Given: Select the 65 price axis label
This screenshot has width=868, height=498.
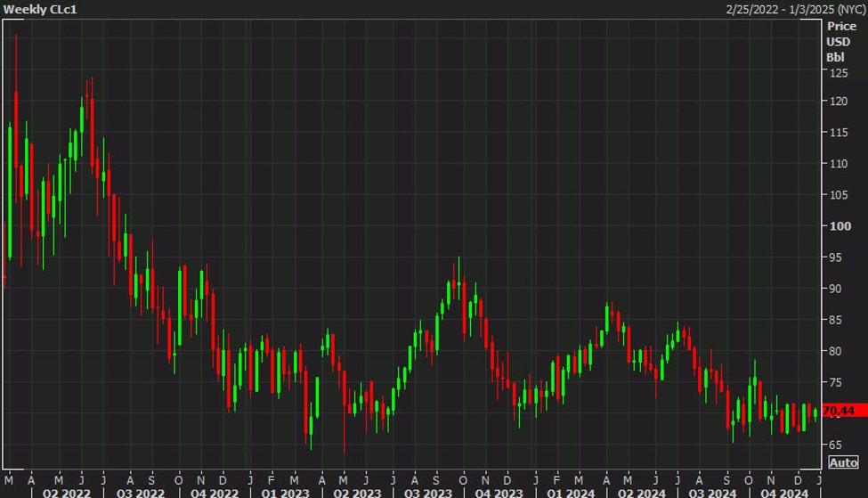Looking at the screenshot, I should 837,444.
